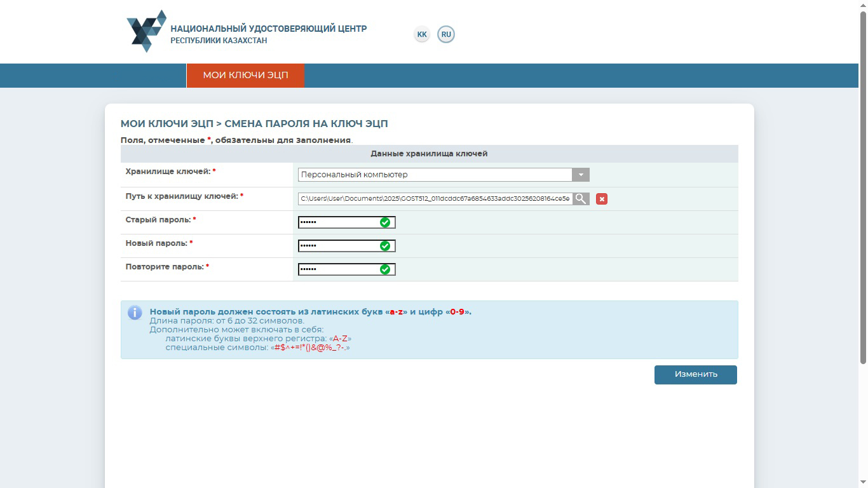Click green checkmark in Старый пароль field

385,222
